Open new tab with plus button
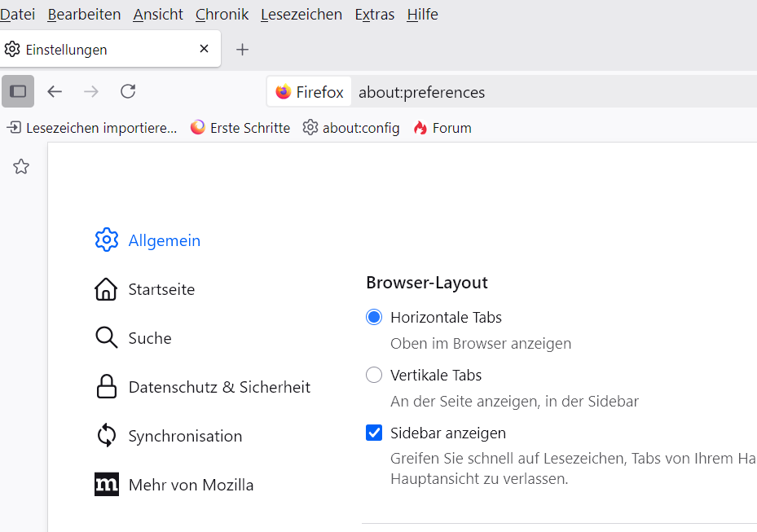The image size is (757, 532). point(242,50)
